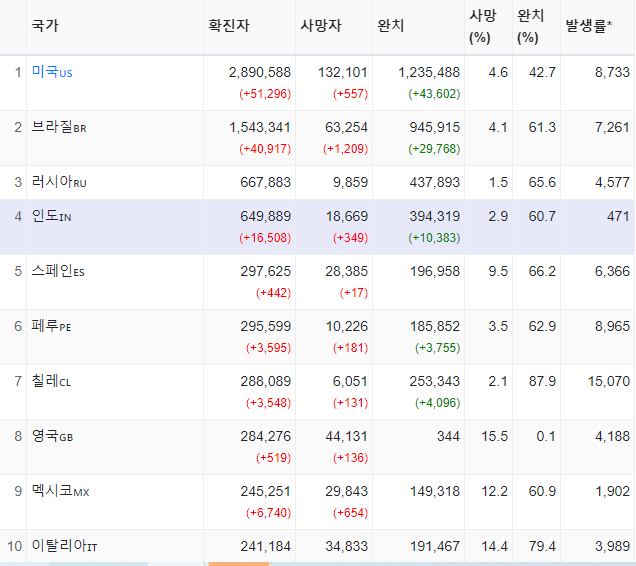Click the 발생률* column header

click(x=589, y=26)
